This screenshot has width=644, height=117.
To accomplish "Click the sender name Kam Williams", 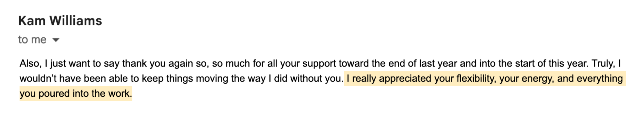I will tap(60, 21).
